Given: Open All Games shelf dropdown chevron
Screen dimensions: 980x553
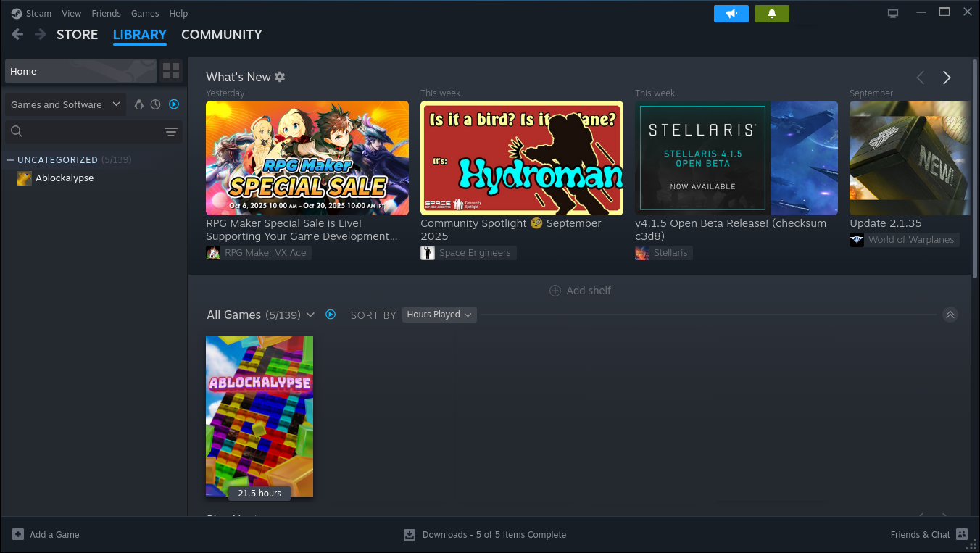Looking at the screenshot, I should 310,315.
